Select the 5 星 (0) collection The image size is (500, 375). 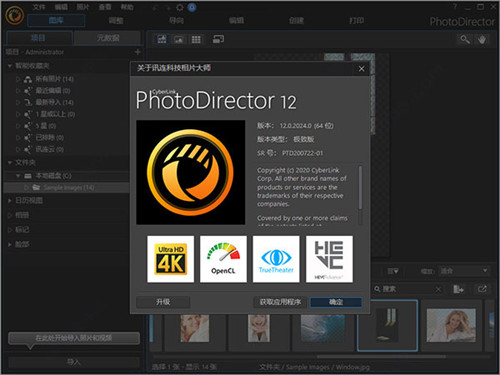(46, 126)
